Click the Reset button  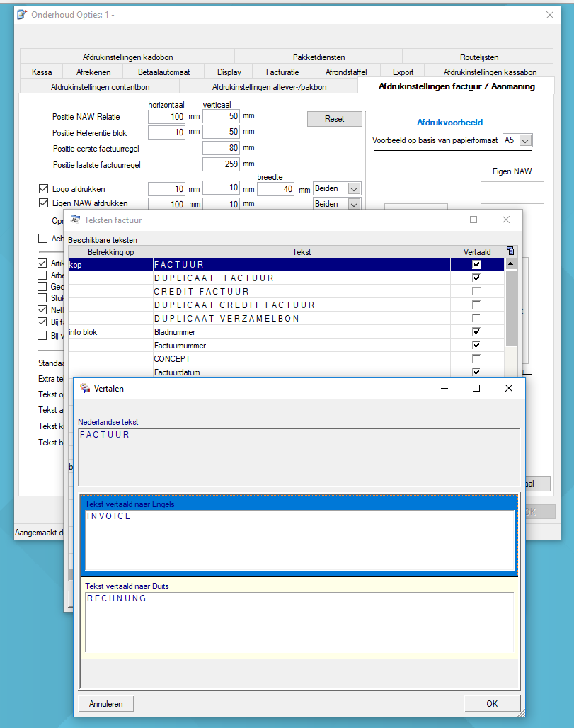click(335, 119)
